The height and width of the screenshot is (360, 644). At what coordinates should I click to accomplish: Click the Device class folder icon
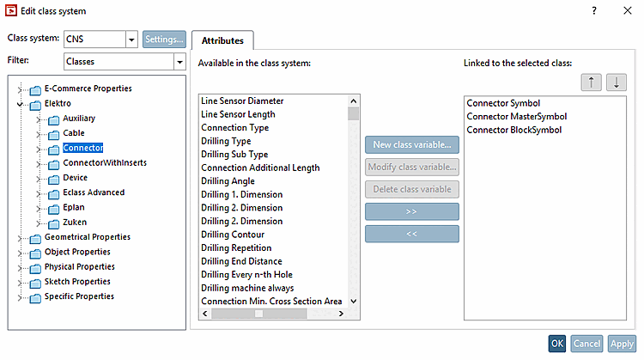tap(54, 179)
